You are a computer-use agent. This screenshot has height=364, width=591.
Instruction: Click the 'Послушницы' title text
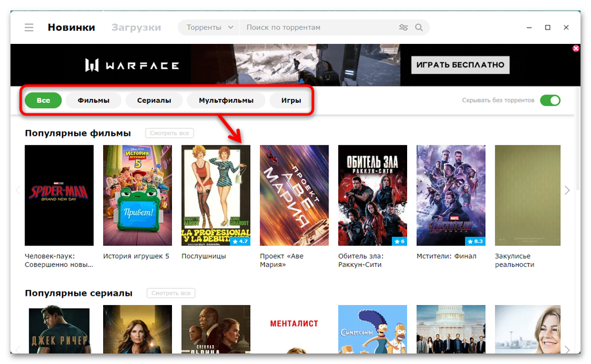click(204, 256)
